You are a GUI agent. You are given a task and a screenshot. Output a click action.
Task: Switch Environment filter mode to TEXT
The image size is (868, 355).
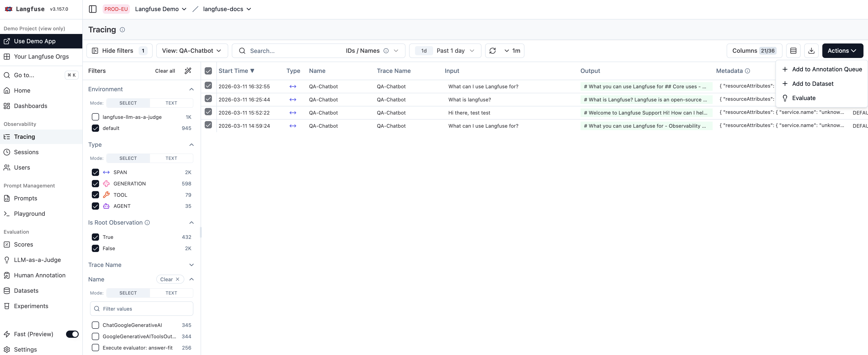point(171,103)
